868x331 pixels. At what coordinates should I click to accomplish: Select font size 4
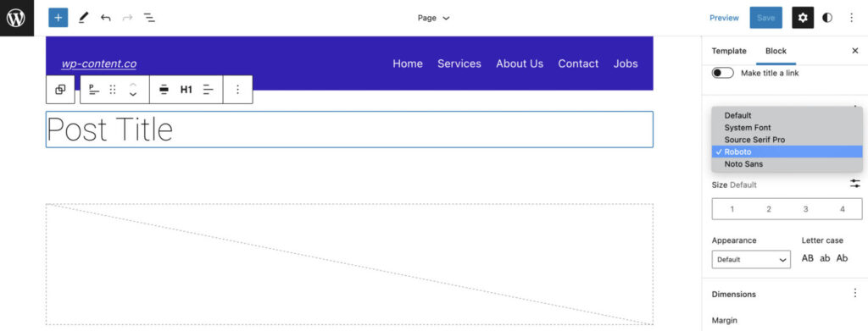(x=842, y=209)
